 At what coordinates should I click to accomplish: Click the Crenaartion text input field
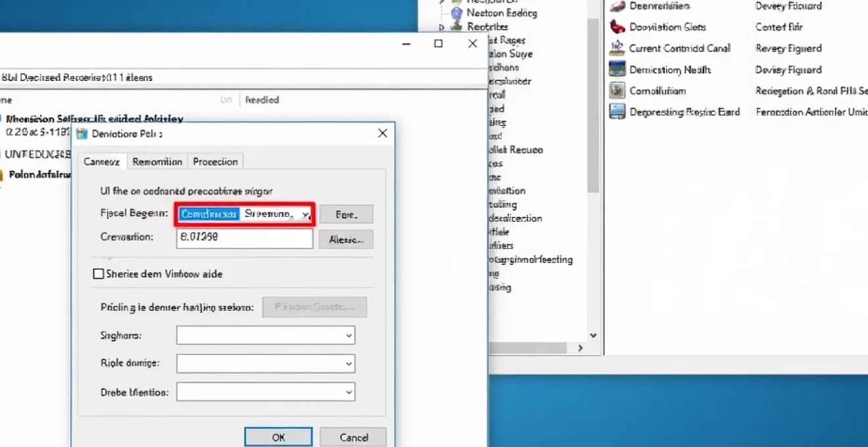(245, 238)
